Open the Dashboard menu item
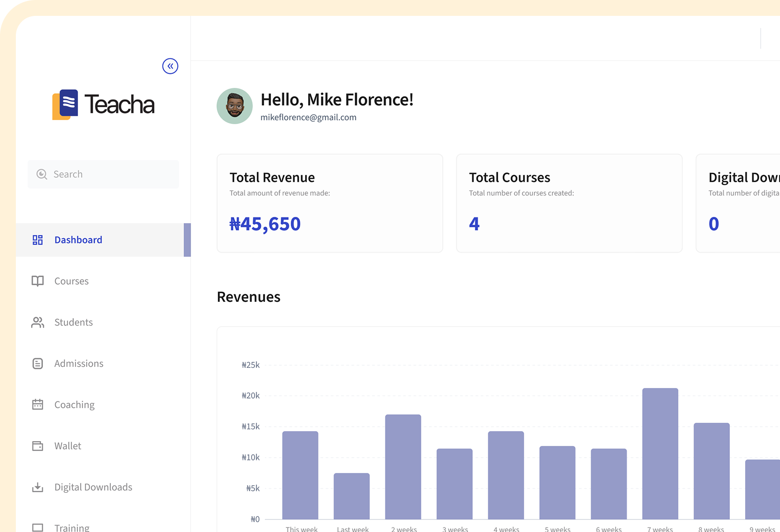The width and height of the screenshot is (780, 532). (103, 240)
